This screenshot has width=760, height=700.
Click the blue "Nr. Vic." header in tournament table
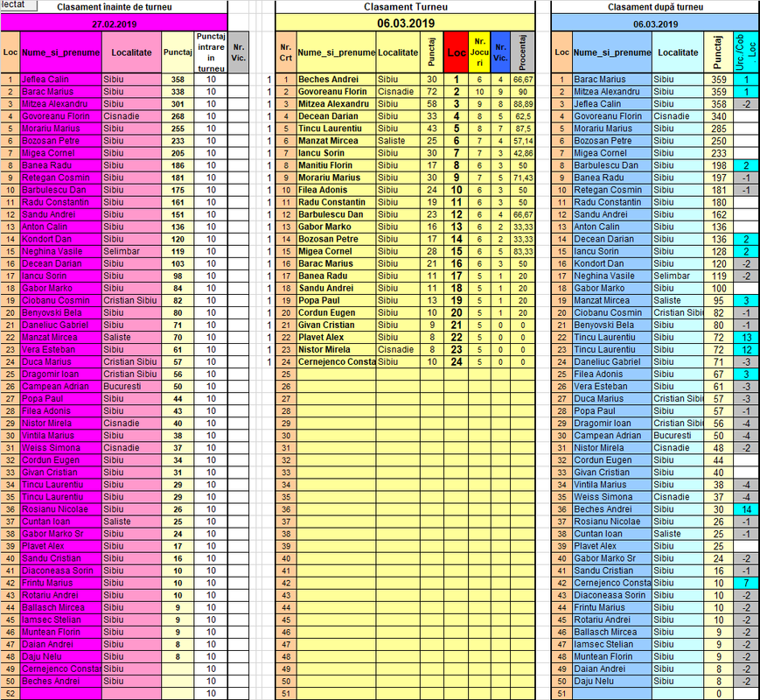click(x=500, y=52)
